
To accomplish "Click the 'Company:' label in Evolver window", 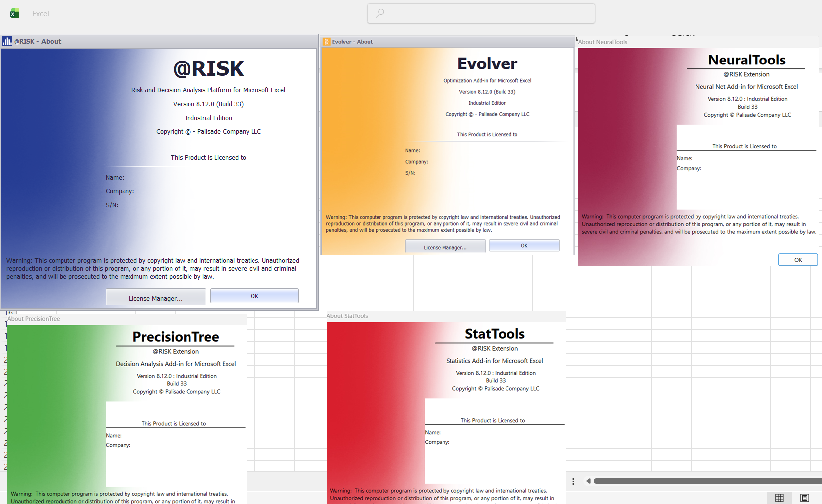I will click(416, 162).
